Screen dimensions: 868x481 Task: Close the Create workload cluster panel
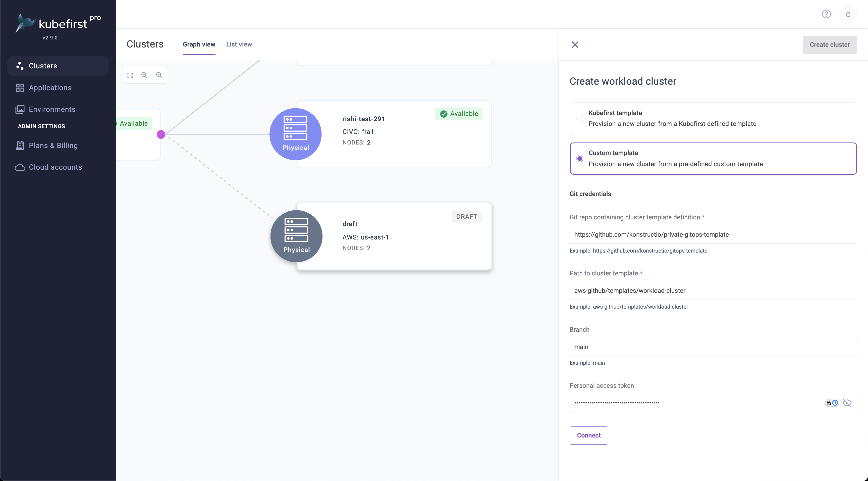[575, 44]
